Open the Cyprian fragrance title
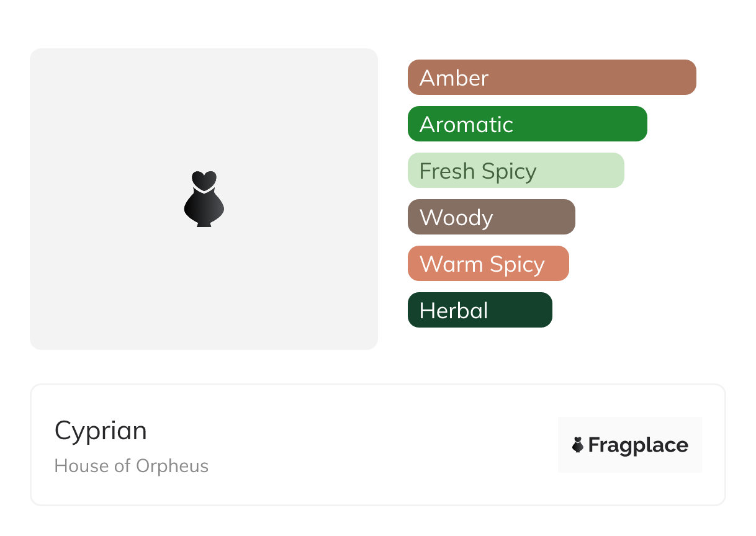 click(101, 431)
